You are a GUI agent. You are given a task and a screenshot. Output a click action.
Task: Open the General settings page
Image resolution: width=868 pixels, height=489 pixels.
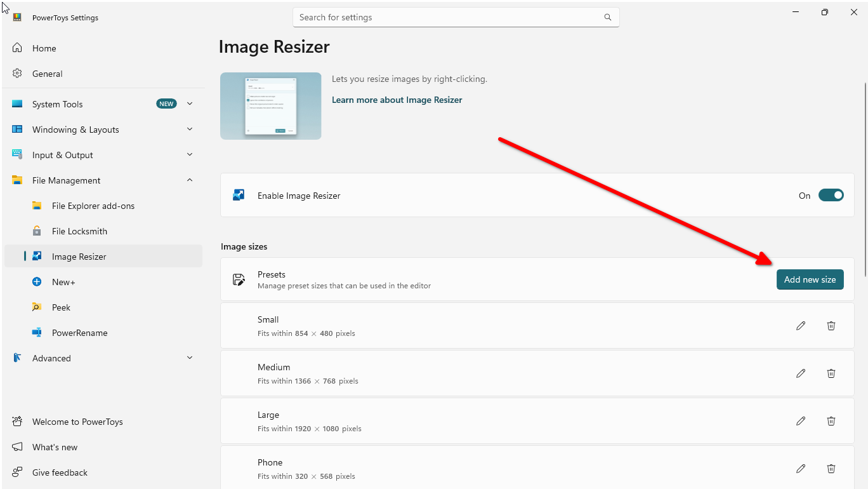(47, 73)
